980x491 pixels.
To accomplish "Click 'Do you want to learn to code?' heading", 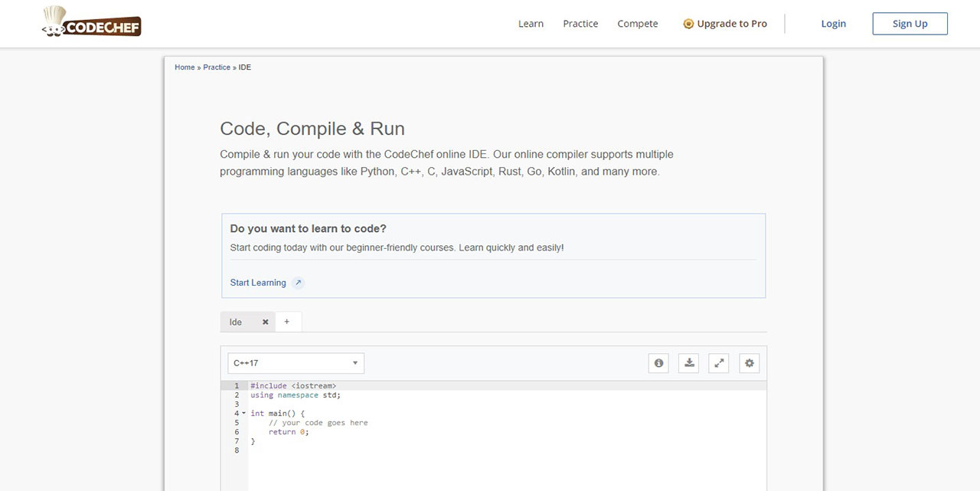I will (309, 229).
